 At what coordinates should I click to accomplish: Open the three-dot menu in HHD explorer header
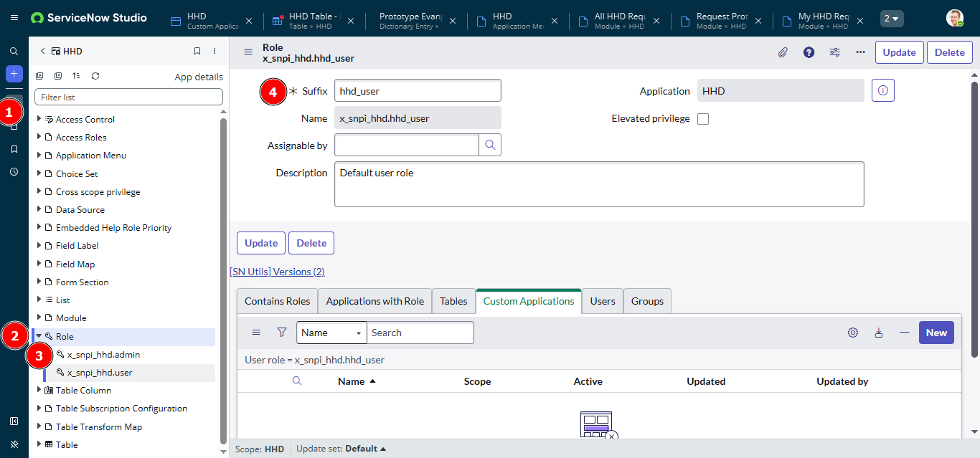(215, 52)
